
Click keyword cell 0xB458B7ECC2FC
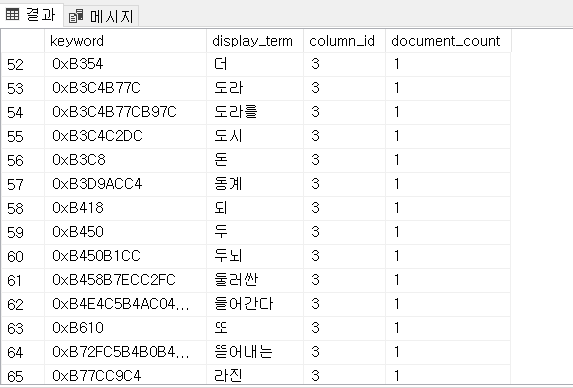point(125,280)
